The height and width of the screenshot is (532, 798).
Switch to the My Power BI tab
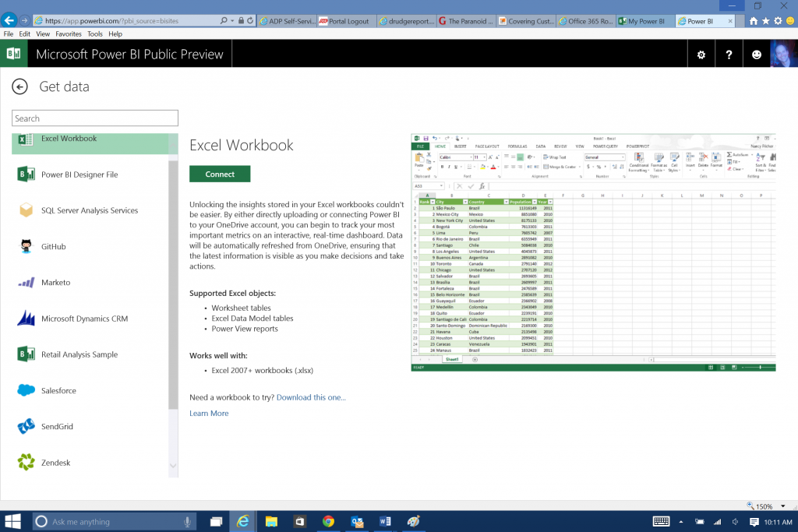tap(643, 21)
